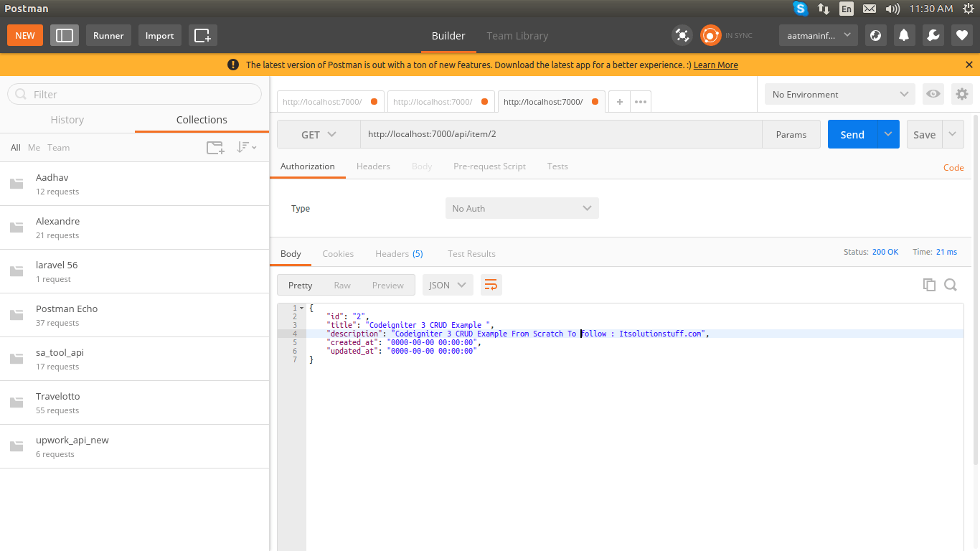Expand the No Environment dropdown
The image size is (980, 551).
point(839,94)
